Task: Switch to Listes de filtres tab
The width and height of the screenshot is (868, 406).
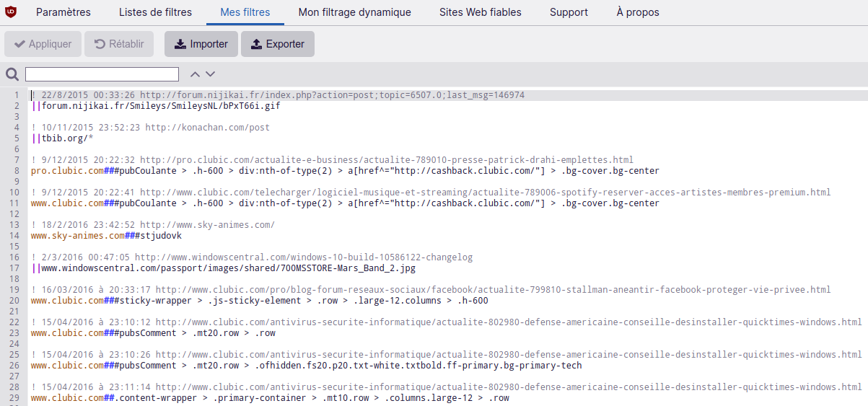Action: [x=155, y=12]
